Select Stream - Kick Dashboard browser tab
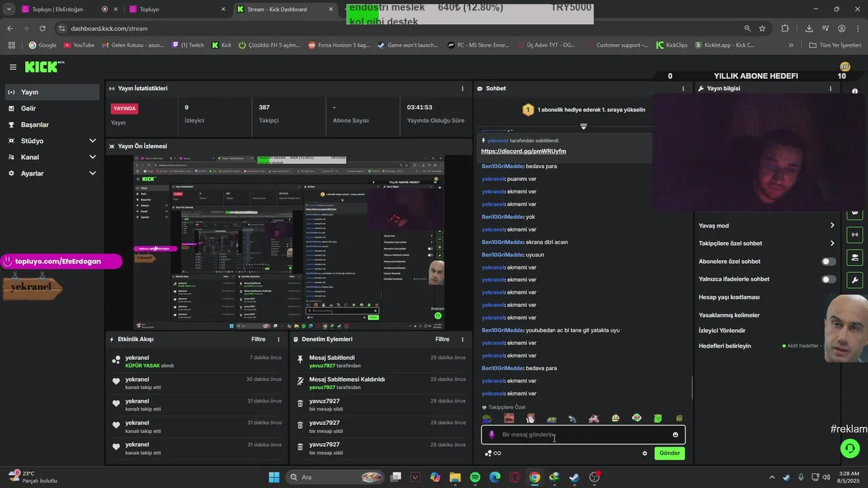This screenshot has width=868, height=488. [x=285, y=9]
